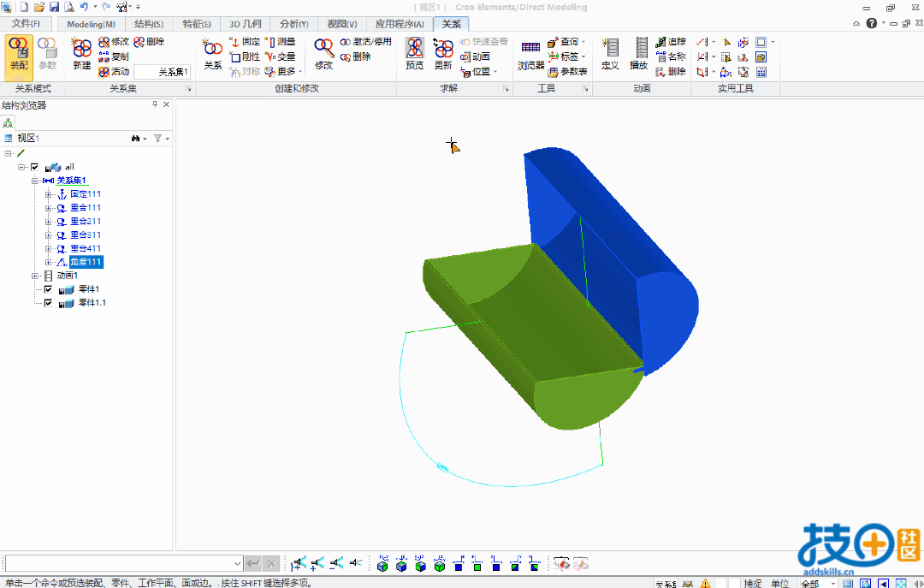Screen dimensions: 924x588
Task: Click the undo arrow in quick access toolbar
Action: click(84, 7)
